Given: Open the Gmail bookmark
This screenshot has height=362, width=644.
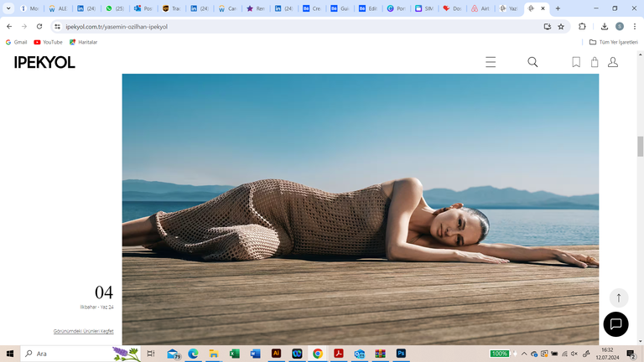Looking at the screenshot, I should tap(16, 42).
